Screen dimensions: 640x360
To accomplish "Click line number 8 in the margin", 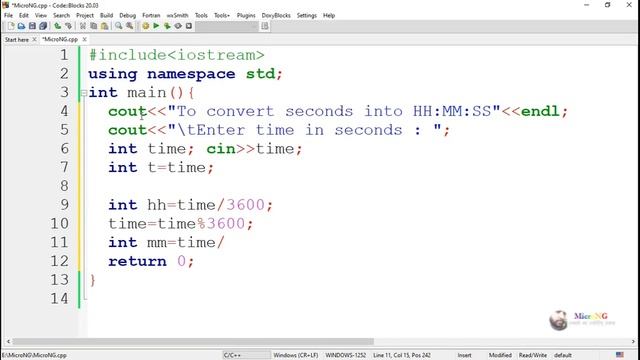I will coord(64,186).
